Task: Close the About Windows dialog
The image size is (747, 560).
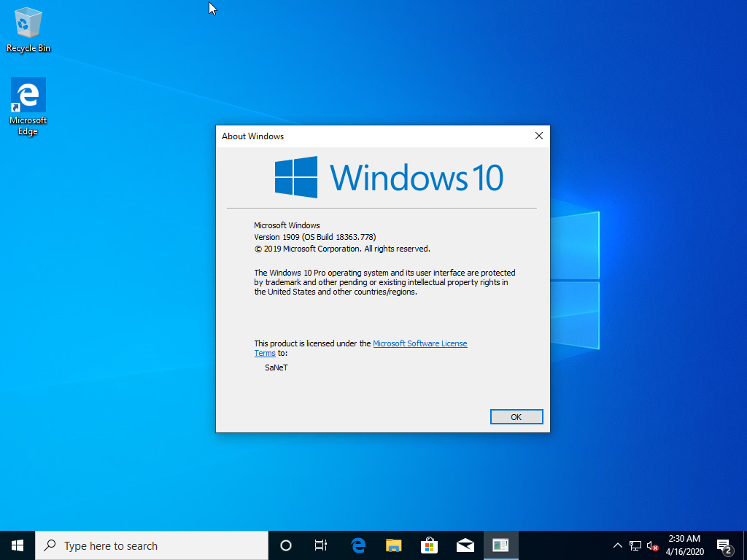Action: (x=539, y=136)
